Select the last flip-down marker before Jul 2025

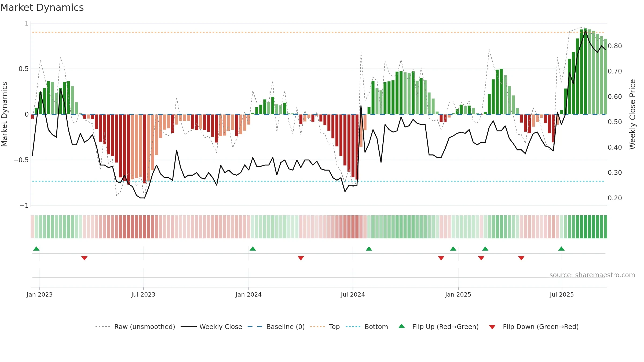(x=521, y=258)
